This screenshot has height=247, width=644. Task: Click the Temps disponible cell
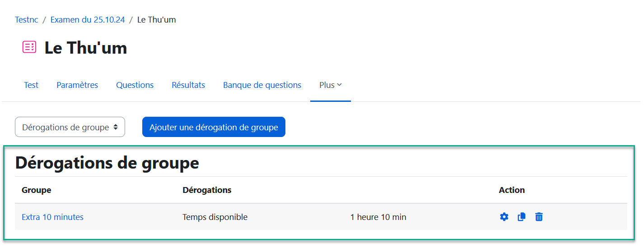(x=215, y=217)
